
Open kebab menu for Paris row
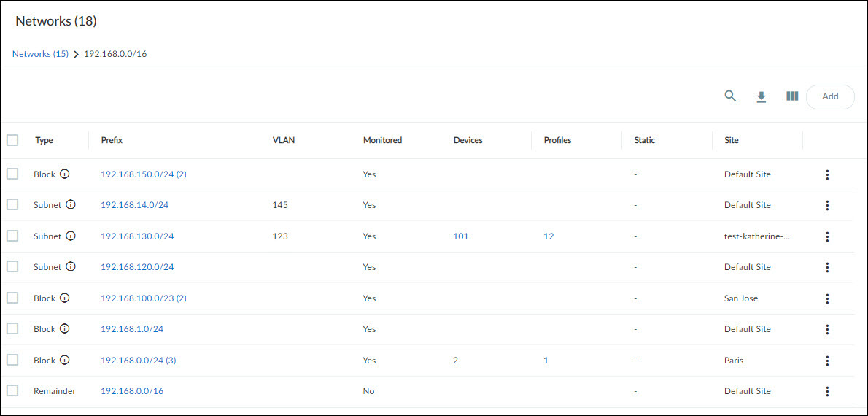(x=827, y=361)
